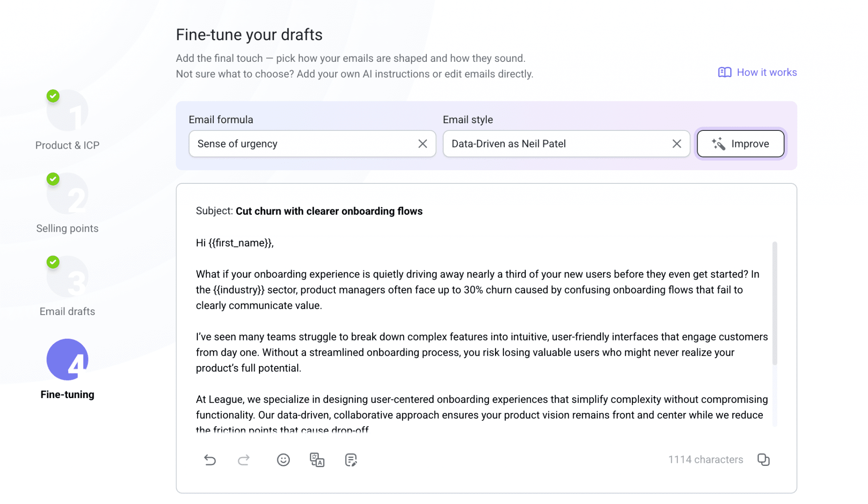Click the Improve button
This screenshot has width=868, height=504.
point(740,144)
